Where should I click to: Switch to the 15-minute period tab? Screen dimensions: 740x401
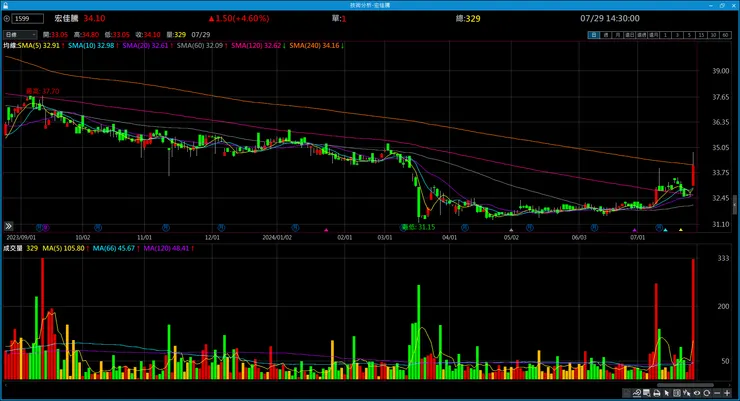coord(701,35)
